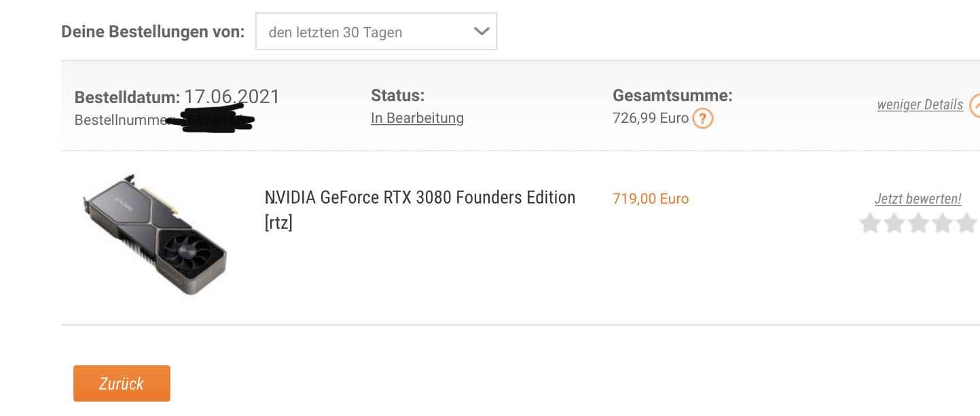The height and width of the screenshot is (416, 980).
Task: Click the 719,00 Euro item price
Action: coord(650,199)
